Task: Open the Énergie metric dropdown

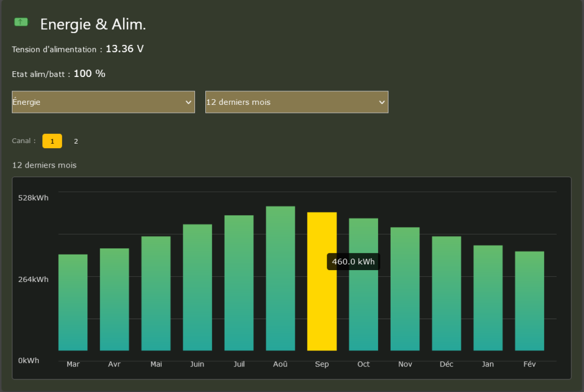Action: (x=103, y=102)
